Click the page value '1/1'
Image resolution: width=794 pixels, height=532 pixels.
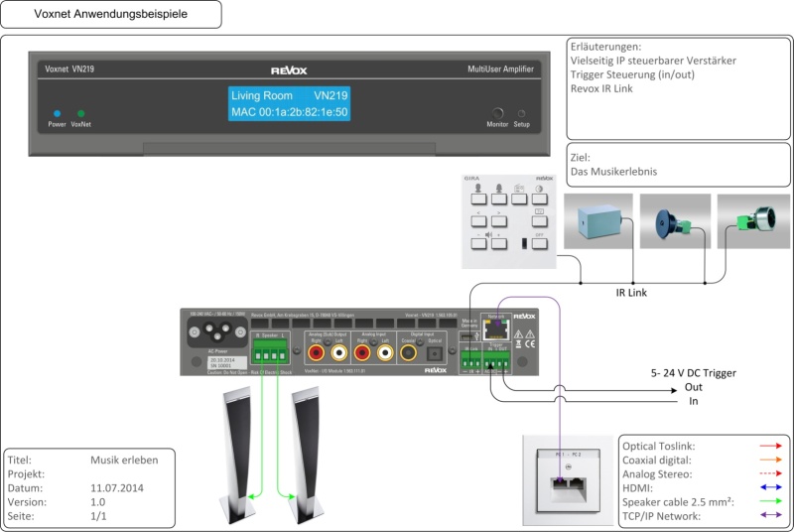98,516
